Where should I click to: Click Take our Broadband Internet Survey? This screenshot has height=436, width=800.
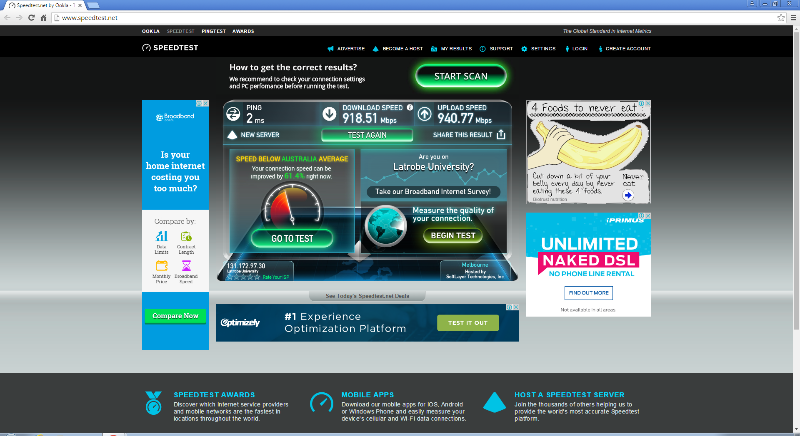coord(433,192)
